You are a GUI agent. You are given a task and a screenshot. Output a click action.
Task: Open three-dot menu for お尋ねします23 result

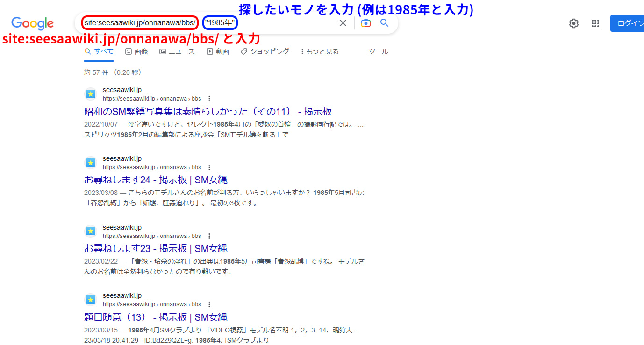(209, 236)
